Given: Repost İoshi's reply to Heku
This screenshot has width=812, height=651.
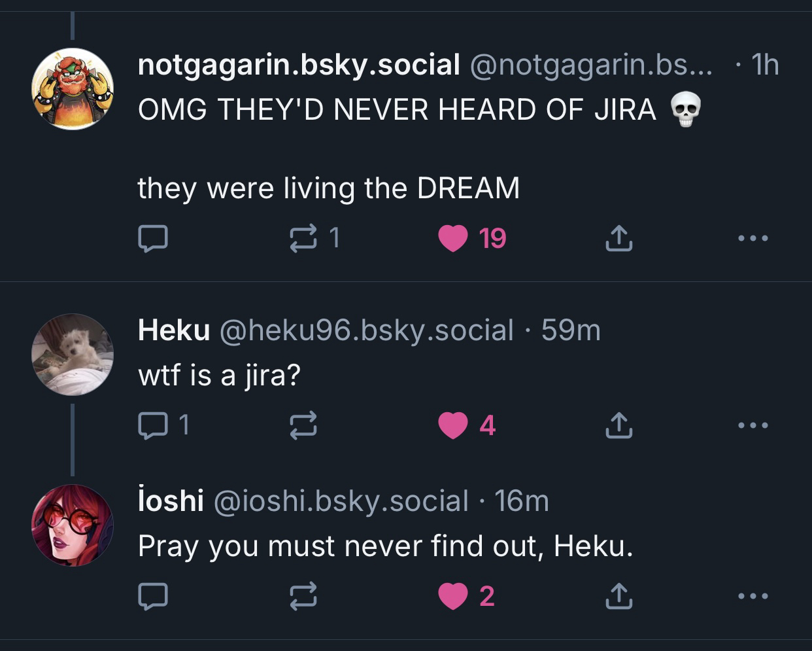Looking at the screenshot, I should [304, 596].
